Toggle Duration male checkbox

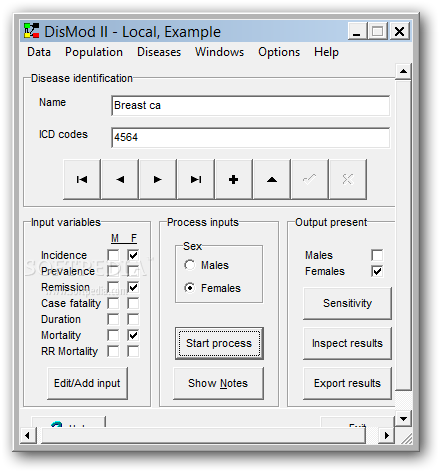click(113, 319)
